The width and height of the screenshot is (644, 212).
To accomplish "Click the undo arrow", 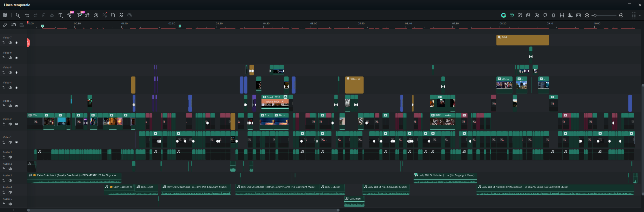I will point(27,15).
